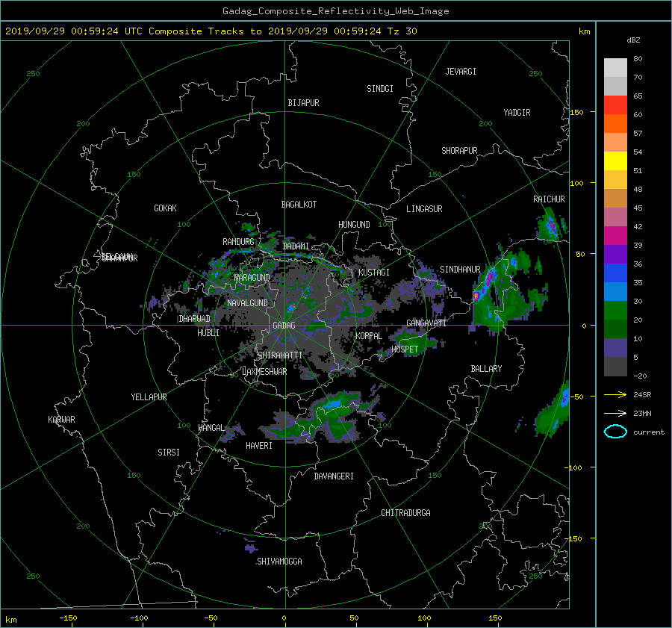Click the blue echo core south of LAXMESHWAR
The image size is (672, 628).
click(332, 405)
